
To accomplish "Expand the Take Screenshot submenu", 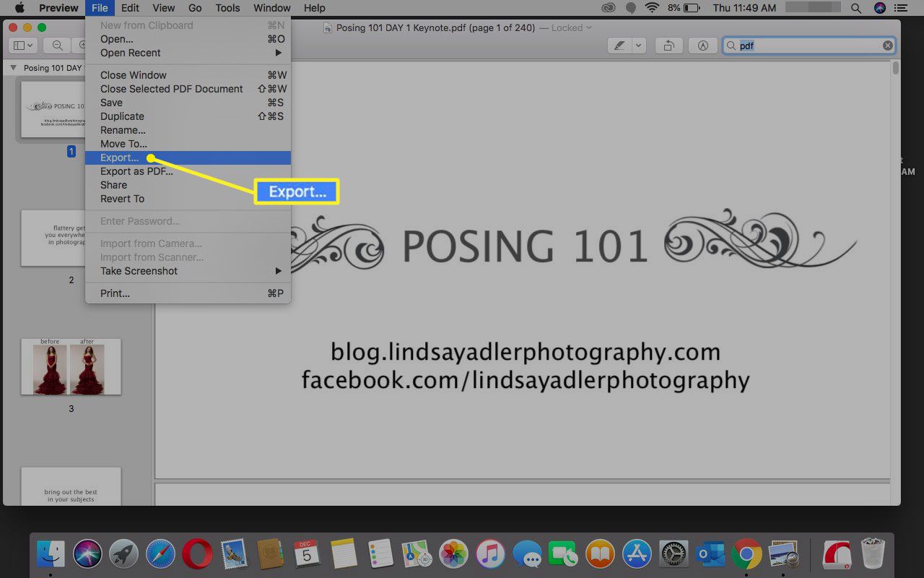I will click(x=188, y=271).
